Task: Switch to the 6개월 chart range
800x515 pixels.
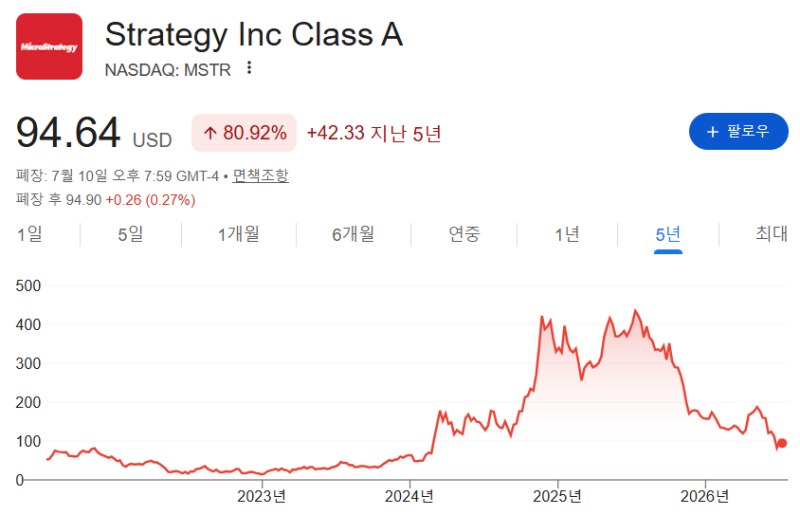Action: [x=353, y=234]
